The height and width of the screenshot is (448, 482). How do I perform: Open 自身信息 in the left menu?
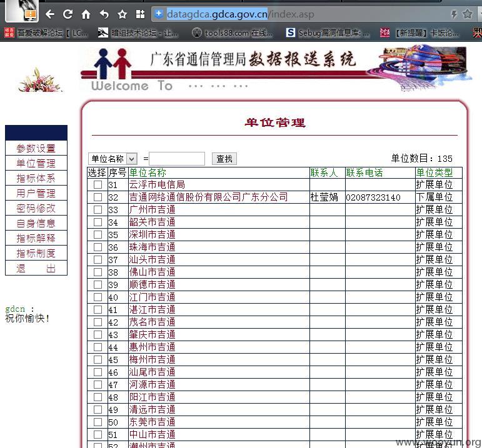[x=36, y=223]
